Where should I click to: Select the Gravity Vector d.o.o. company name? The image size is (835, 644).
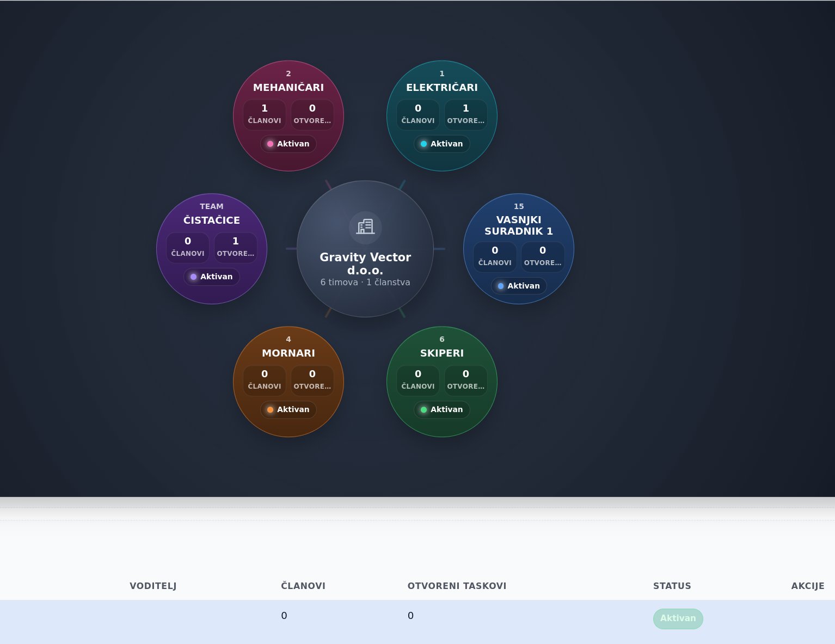pyautogui.click(x=365, y=263)
